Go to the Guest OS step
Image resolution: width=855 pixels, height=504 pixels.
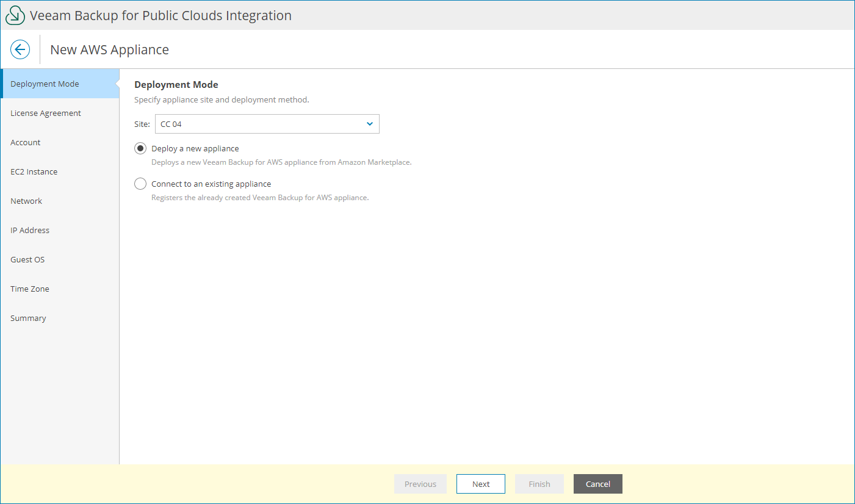27,259
